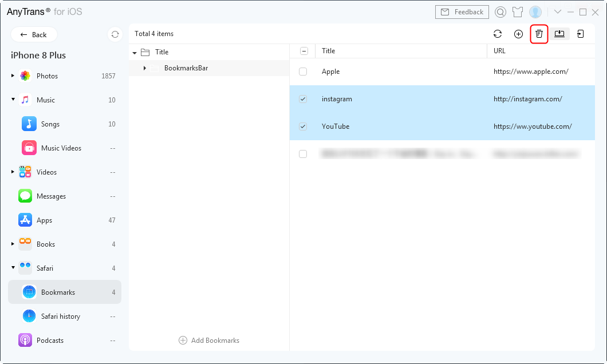Select the BookmarksBar folder label
607x364 pixels.
point(186,68)
